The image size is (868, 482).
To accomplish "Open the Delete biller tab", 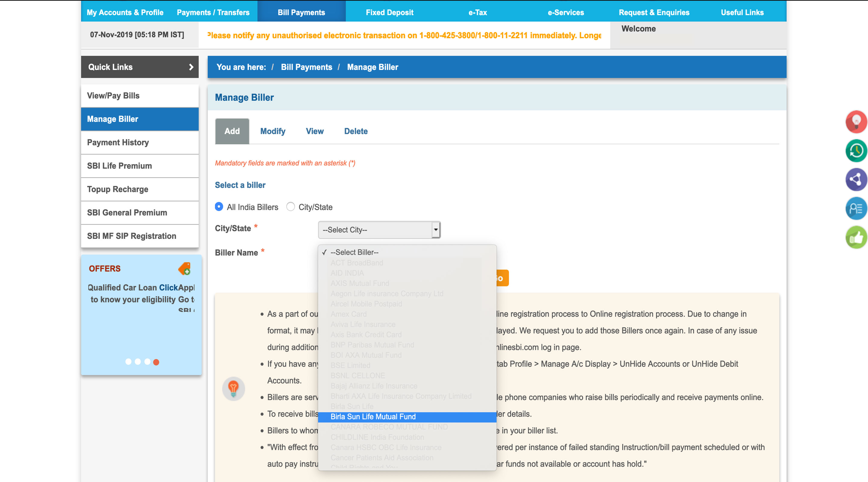I will (356, 131).
